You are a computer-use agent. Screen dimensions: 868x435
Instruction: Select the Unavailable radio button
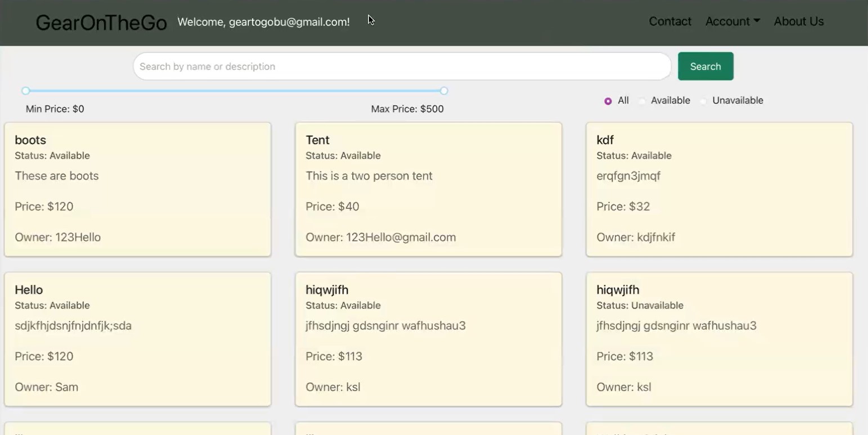[703, 101]
